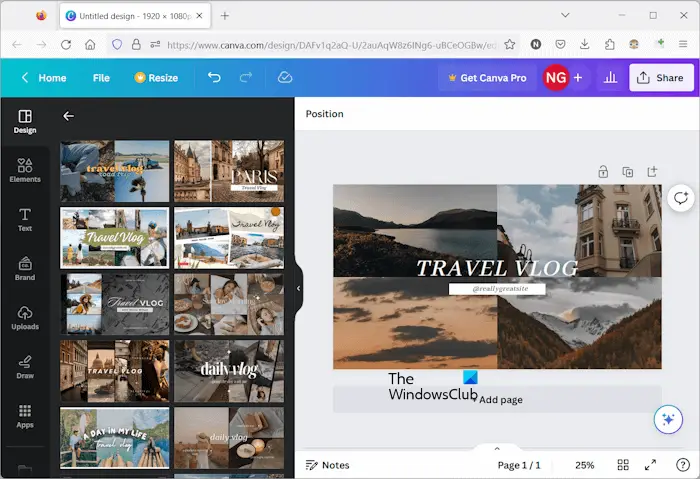Choose the A Day In My Life template

[x=115, y=438]
